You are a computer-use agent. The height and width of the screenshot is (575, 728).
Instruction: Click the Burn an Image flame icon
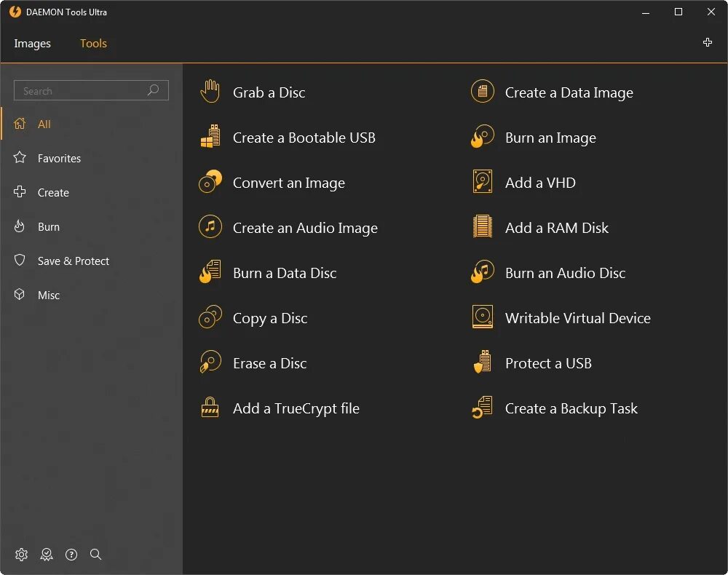click(x=483, y=136)
